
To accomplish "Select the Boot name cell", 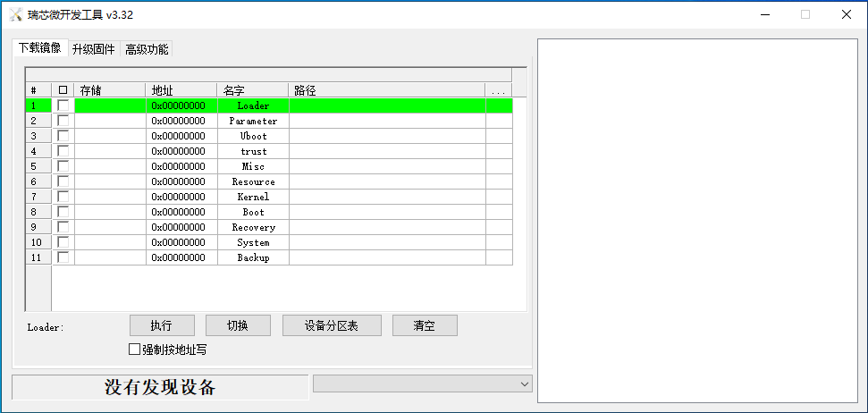I will pyautogui.click(x=253, y=212).
